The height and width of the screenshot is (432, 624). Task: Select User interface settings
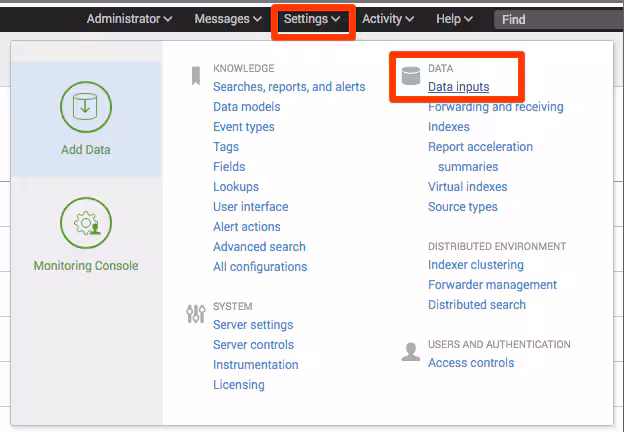tap(251, 206)
